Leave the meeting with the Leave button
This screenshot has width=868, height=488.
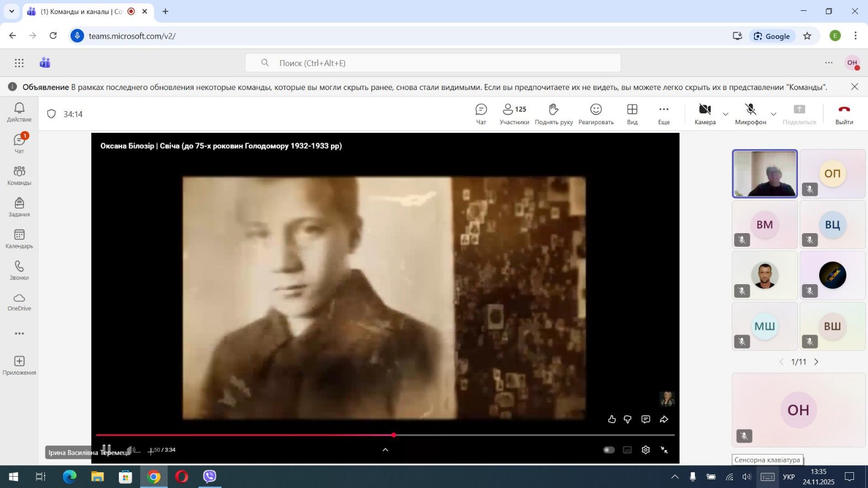click(844, 114)
